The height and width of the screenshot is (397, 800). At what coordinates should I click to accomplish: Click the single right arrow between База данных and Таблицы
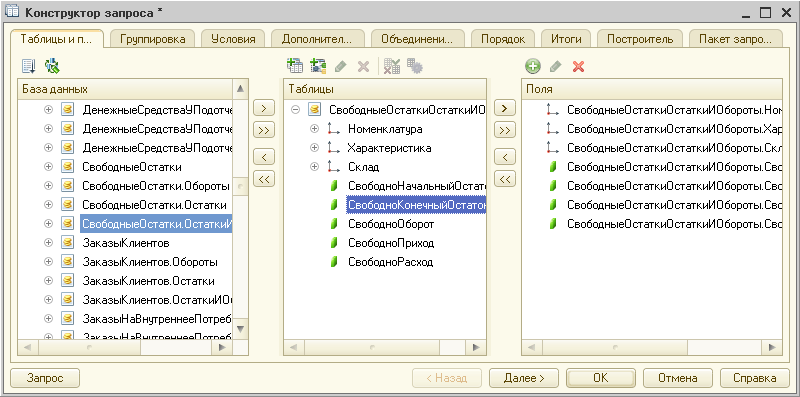coord(264,108)
